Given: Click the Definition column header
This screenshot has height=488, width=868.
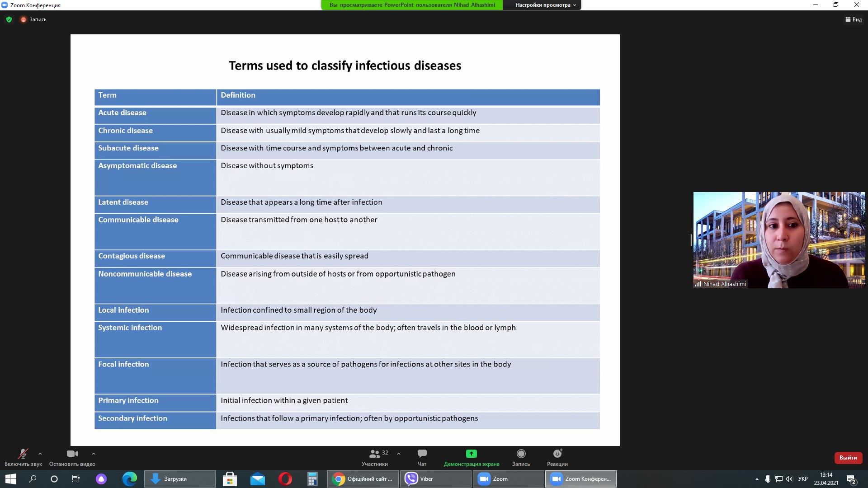Looking at the screenshot, I should pos(408,98).
